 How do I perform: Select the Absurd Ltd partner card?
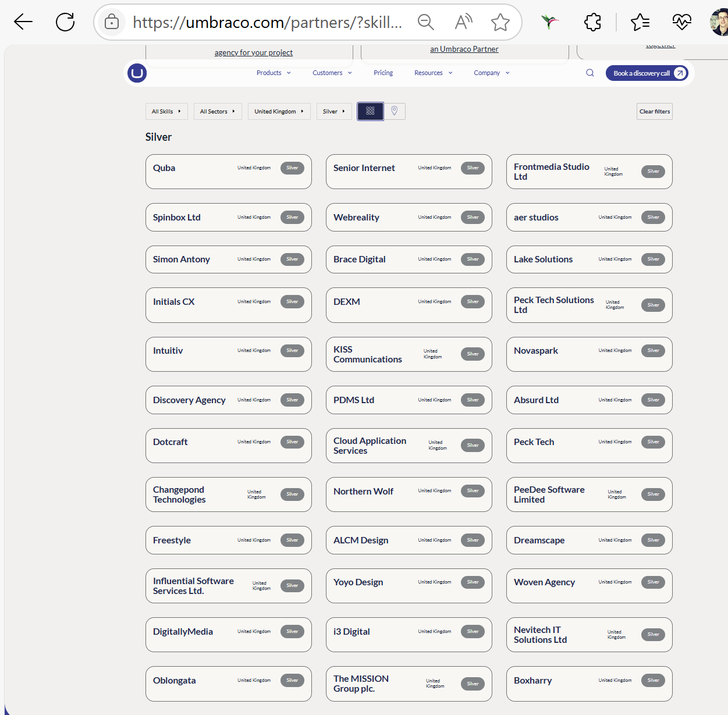589,400
